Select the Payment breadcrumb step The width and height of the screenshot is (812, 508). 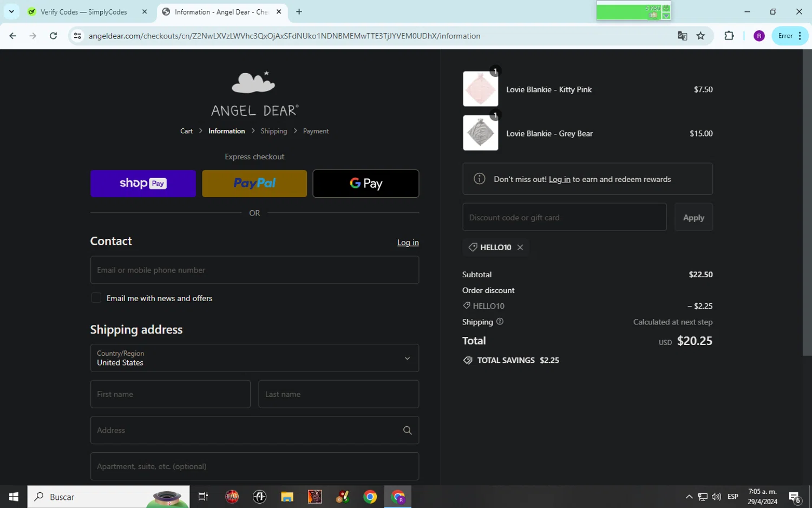316,131
